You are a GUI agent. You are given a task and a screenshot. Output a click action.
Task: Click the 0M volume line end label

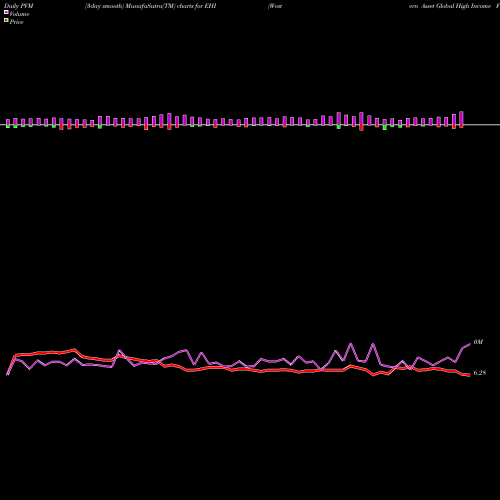tap(478, 342)
